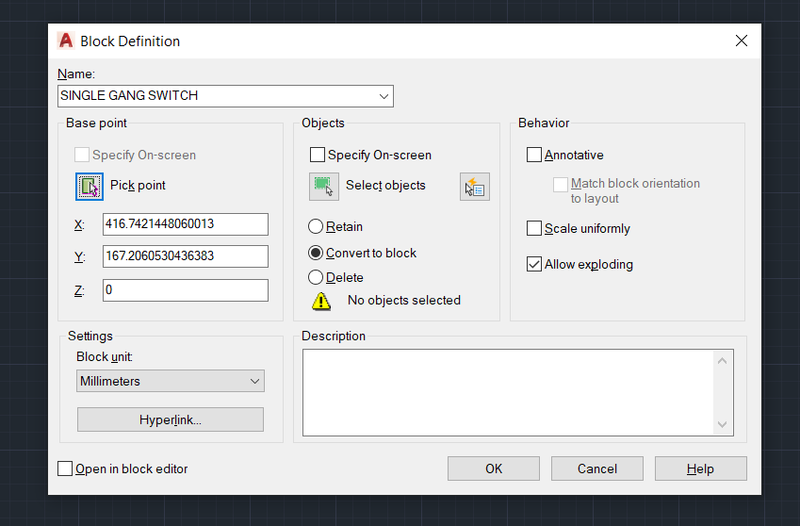Open the Block unit Millimeters dropdown
Image resolution: width=800 pixels, height=526 pixels.
pyautogui.click(x=170, y=381)
